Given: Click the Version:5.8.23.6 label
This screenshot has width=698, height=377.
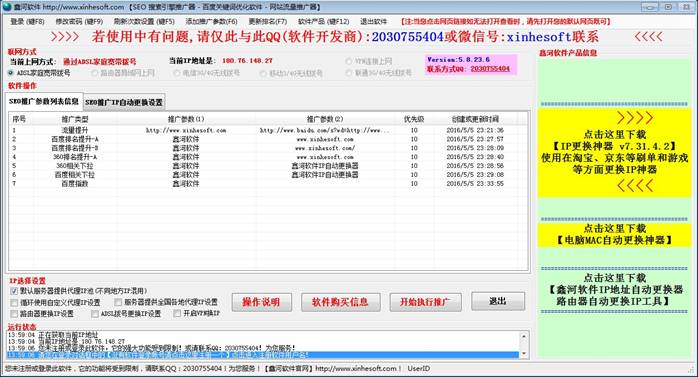Looking at the screenshot, I should point(458,60).
